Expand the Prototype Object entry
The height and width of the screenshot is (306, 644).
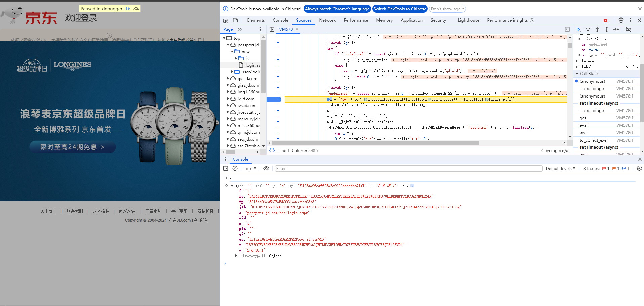236,256
